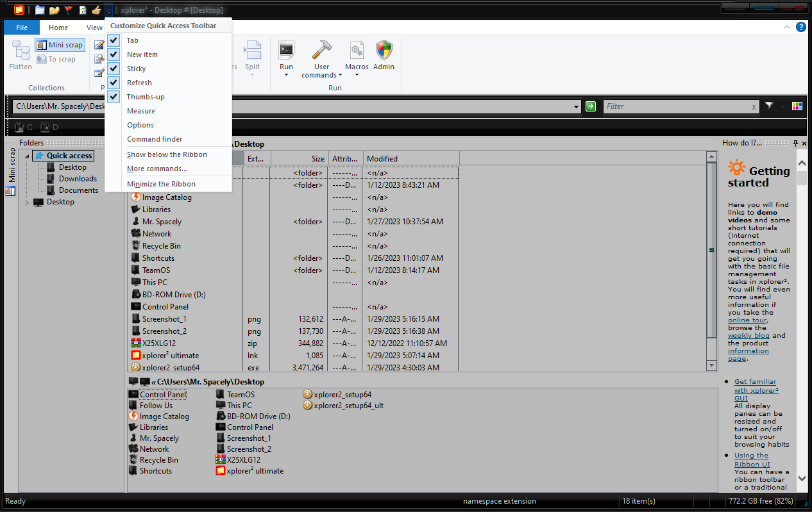Open the information page link
The image size is (812, 512).
[749, 354]
